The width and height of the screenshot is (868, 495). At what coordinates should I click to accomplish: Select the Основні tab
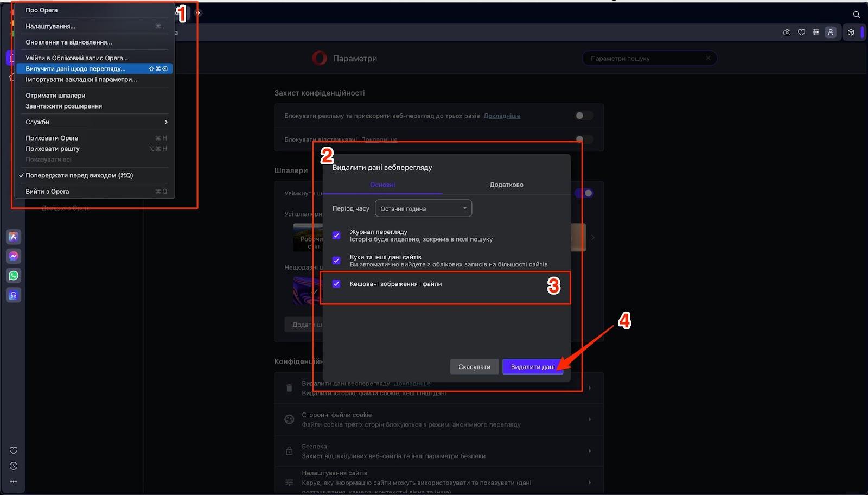tap(382, 185)
